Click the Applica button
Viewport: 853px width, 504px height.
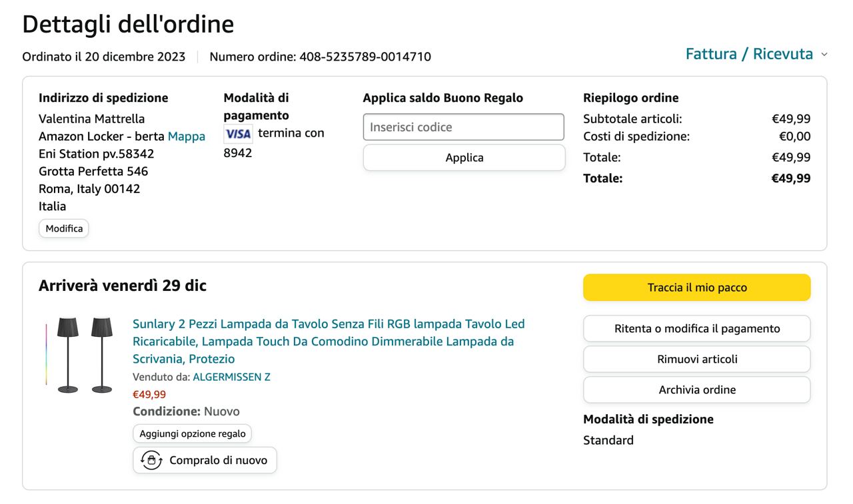pos(464,158)
